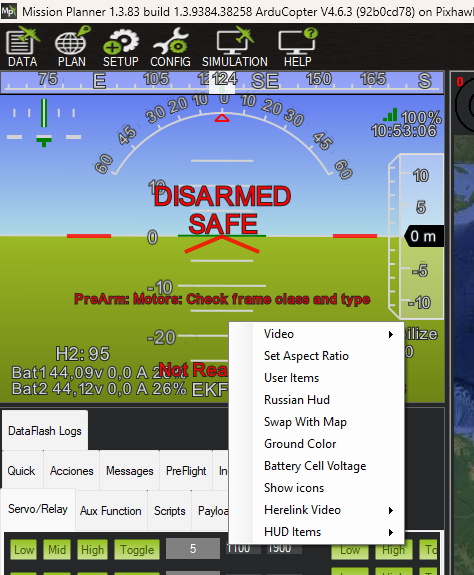
Task: Switch to the Messages tab
Action: tap(129, 471)
